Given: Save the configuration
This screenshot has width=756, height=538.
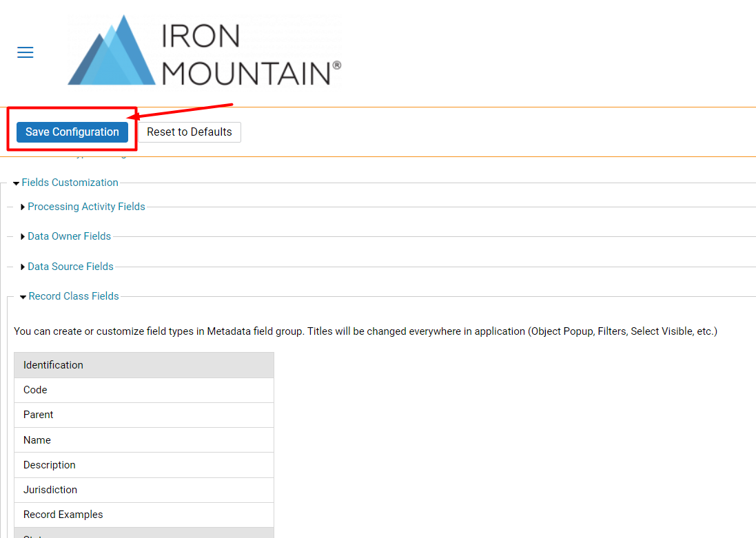Looking at the screenshot, I should pos(72,132).
